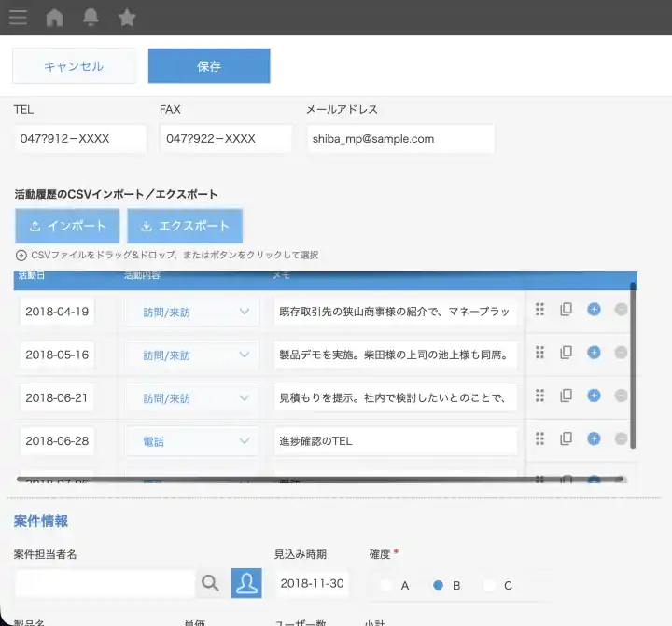Screen dimensions: 672x626
Task: Click drag handle of 2018-06-28 row
Action: pyautogui.click(x=540, y=438)
